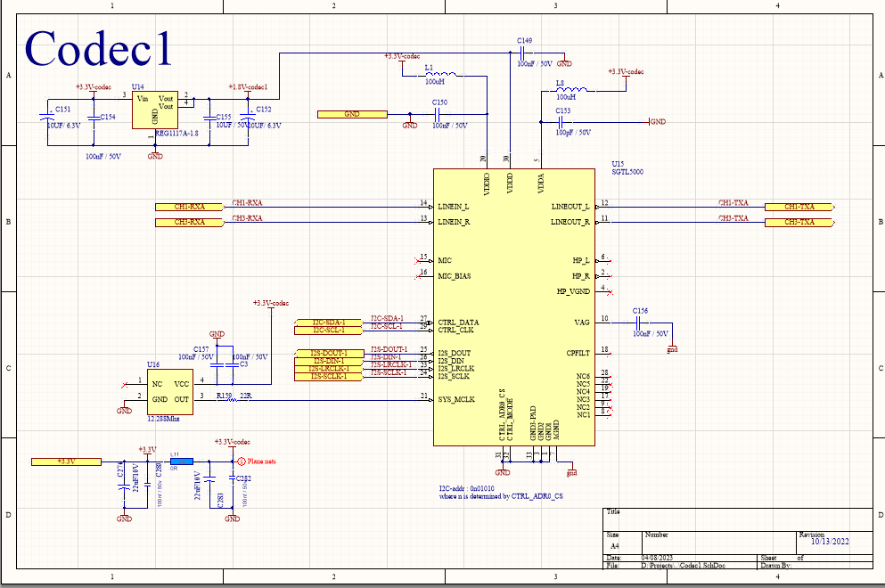Select the yellow +3.3V power port
The width and height of the screenshot is (885, 588).
pyautogui.click(x=67, y=461)
